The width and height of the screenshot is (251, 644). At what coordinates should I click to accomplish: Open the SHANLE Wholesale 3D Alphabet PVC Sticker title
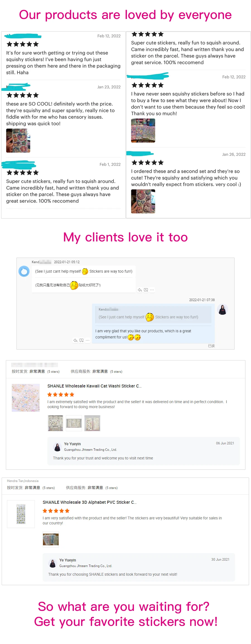[90, 502]
